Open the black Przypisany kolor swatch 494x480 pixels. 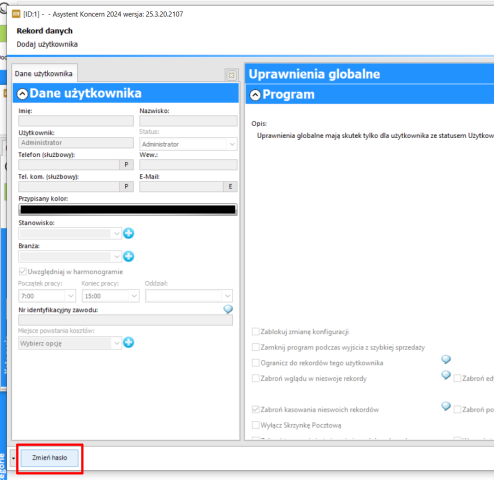[x=128, y=209]
